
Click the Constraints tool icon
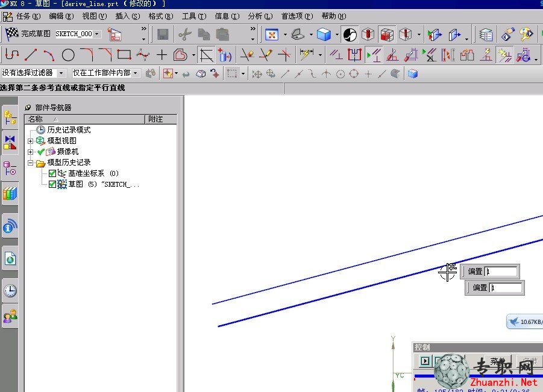click(336, 55)
